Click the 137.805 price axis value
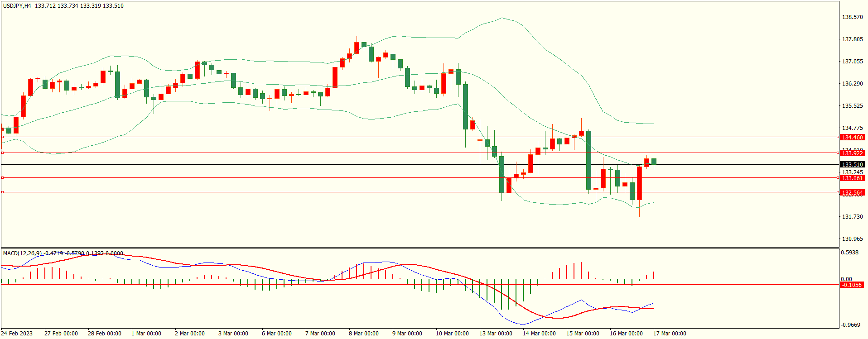Viewport: 868px width, 339px height. tap(852, 39)
